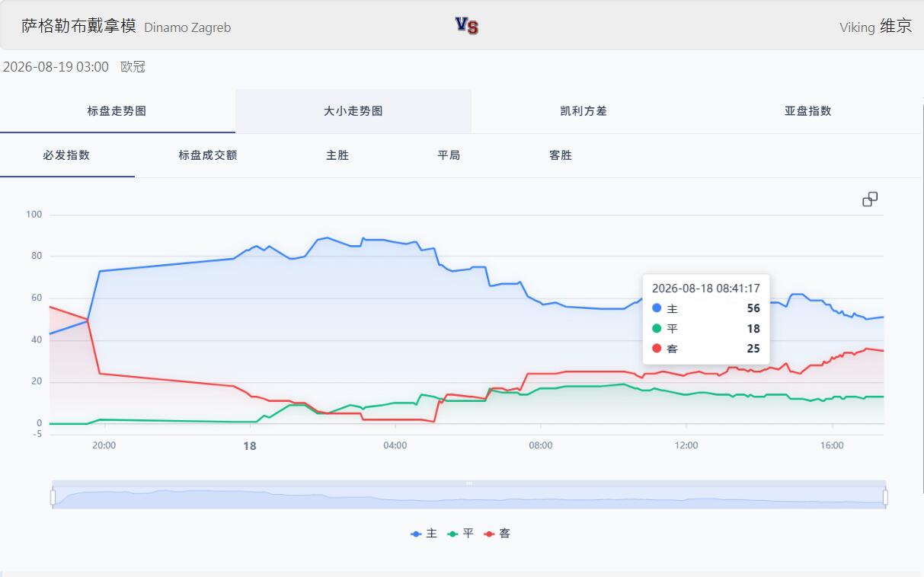Select the 必发指数 sub-tab
924x577 pixels.
point(67,155)
